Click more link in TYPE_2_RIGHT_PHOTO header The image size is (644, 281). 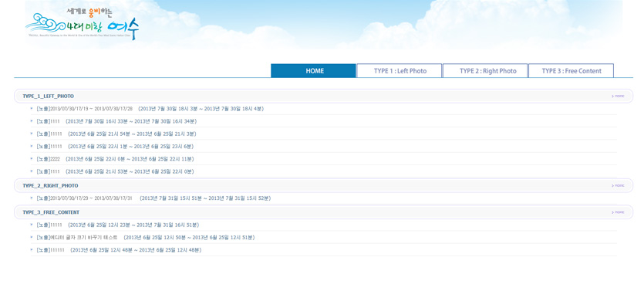[618, 186]
